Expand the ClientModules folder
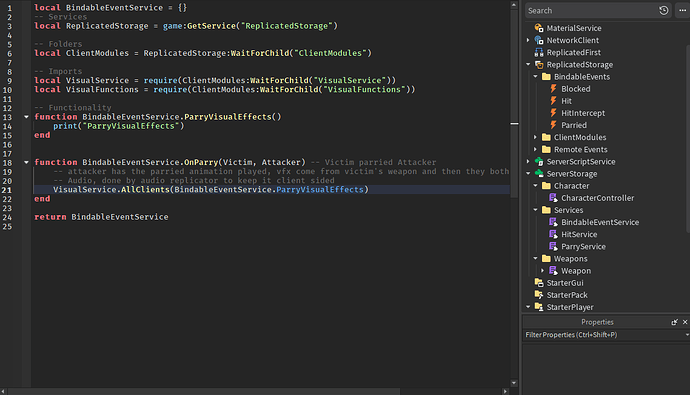 tap(535, 137)
